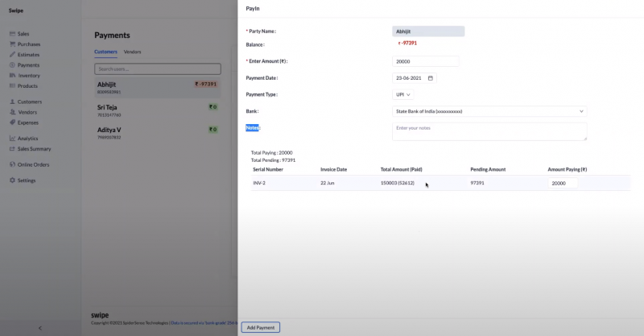Click the Amount Paying field for INV-2
The width and height of the screenshot is (644, 336).
tap(563, 184)
